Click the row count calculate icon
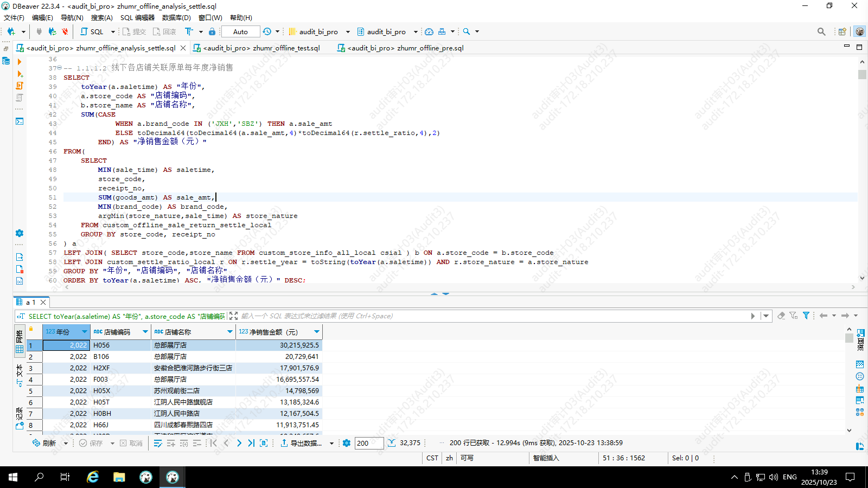Viewport: 868px width, 488px height. 392,443
